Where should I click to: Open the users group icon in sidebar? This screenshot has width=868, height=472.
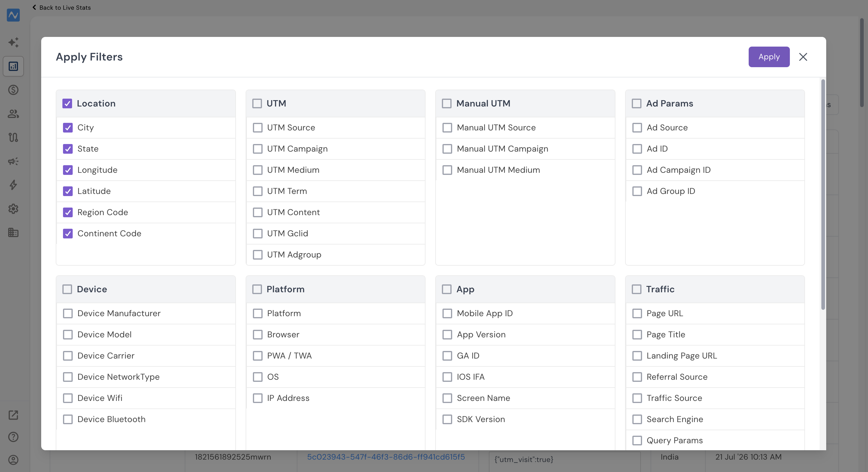(x=13, y=114)
